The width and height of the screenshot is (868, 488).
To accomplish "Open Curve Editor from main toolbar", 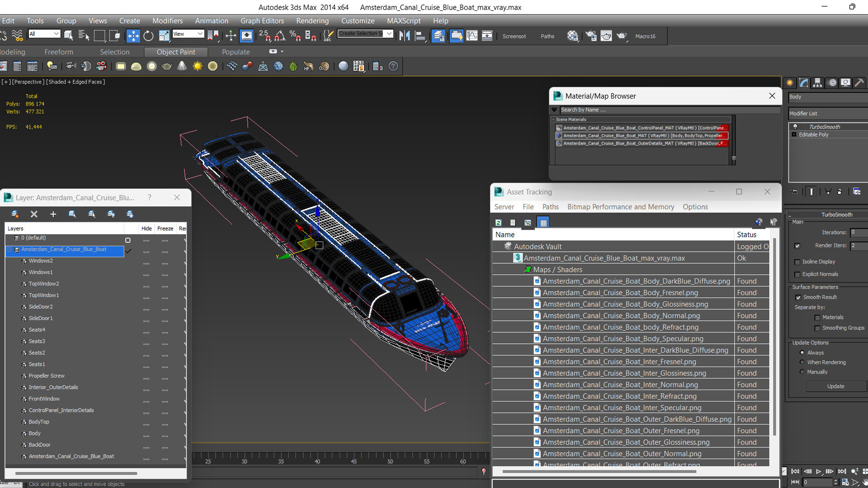I will click(x=472, y=36).
